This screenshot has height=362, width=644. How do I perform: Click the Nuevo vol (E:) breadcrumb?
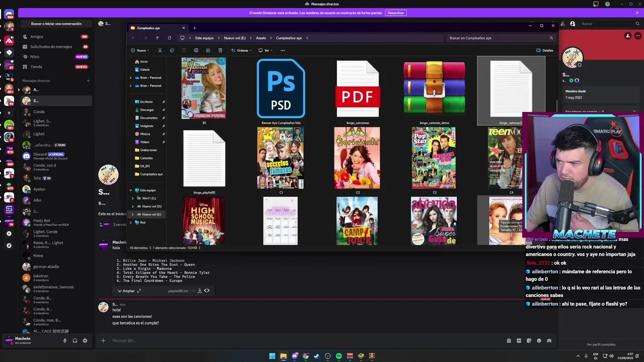[x=235, y=38]
